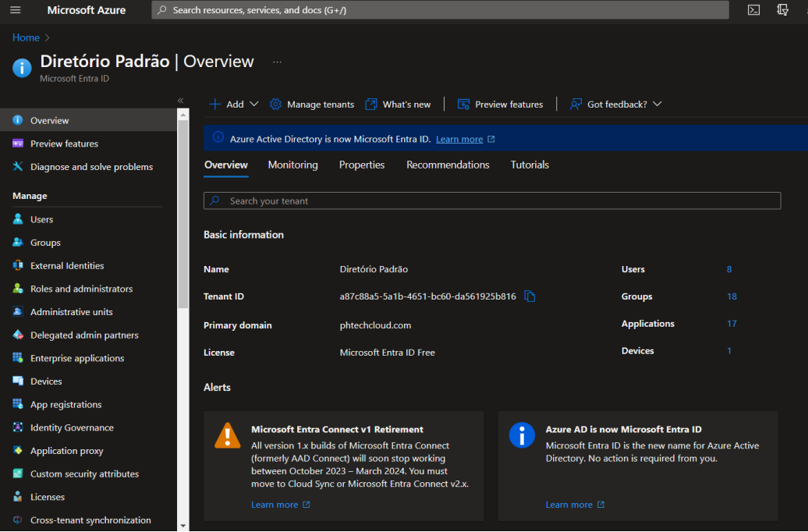Screen dimensions: 808x532
Task: Click the App registrations icon
Action: click(x=17, y=404)
